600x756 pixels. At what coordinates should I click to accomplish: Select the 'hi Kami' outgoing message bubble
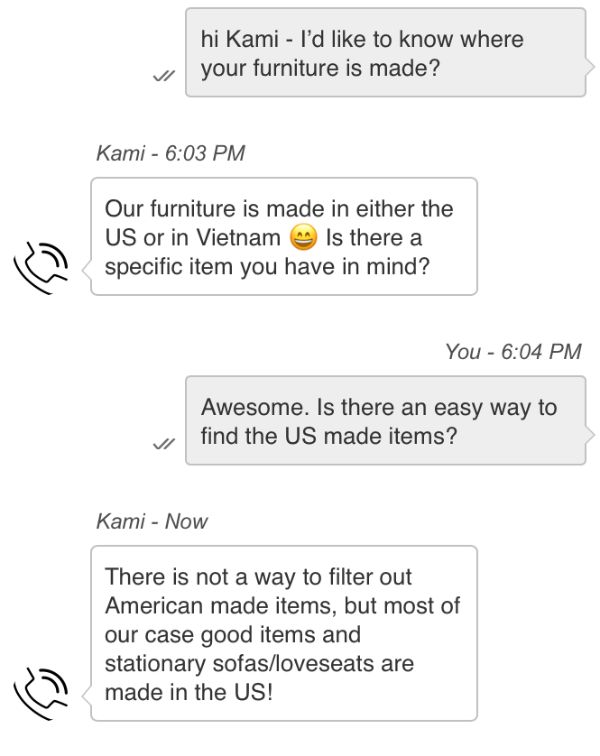[x=386, y=53]
